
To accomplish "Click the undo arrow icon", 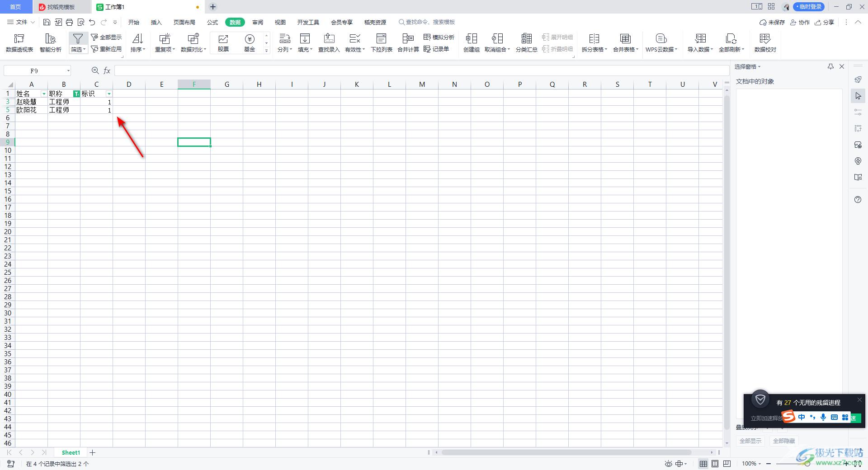I will click(92, 22).
